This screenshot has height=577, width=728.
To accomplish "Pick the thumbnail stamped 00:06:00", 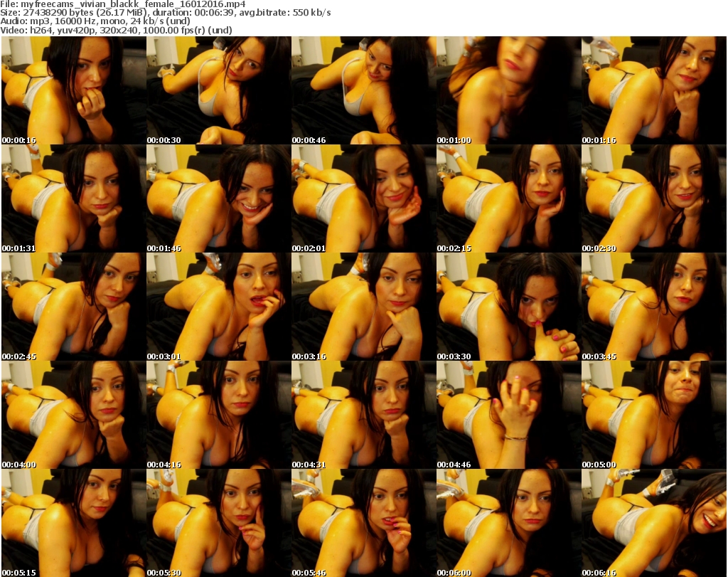I will [508, 523].
